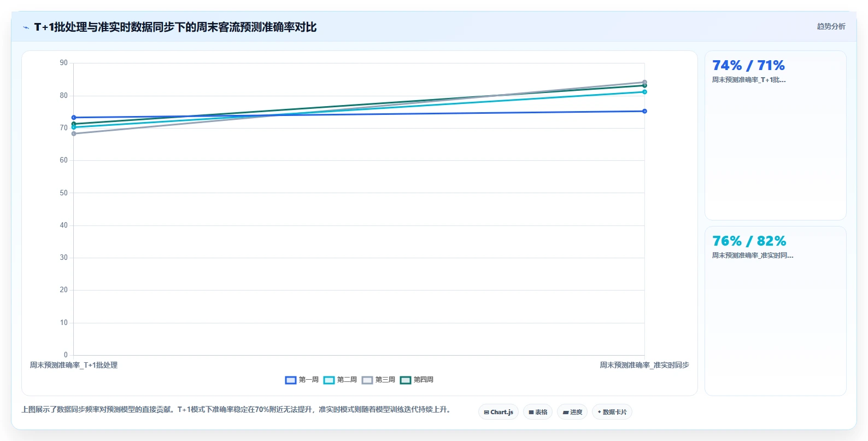The height and width of the screenshot is (441, 868).
Task: Click the trend icon beside the title
Action: 26,27
